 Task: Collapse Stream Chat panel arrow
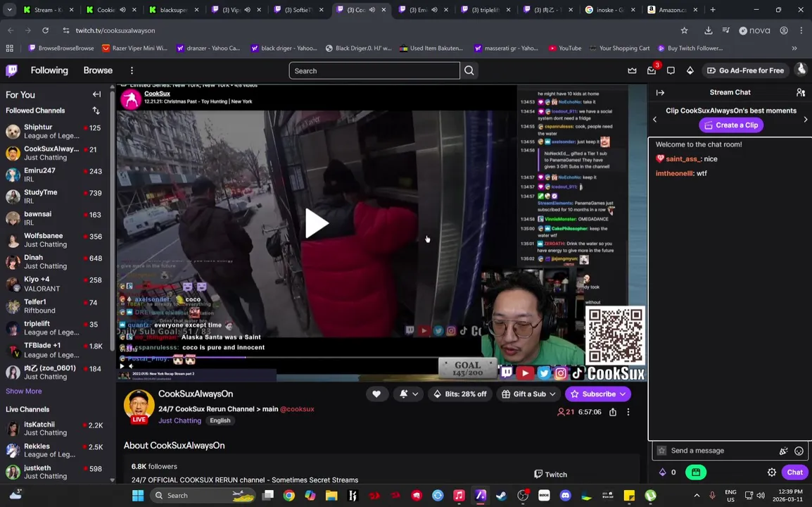click(x=660, y=92)
